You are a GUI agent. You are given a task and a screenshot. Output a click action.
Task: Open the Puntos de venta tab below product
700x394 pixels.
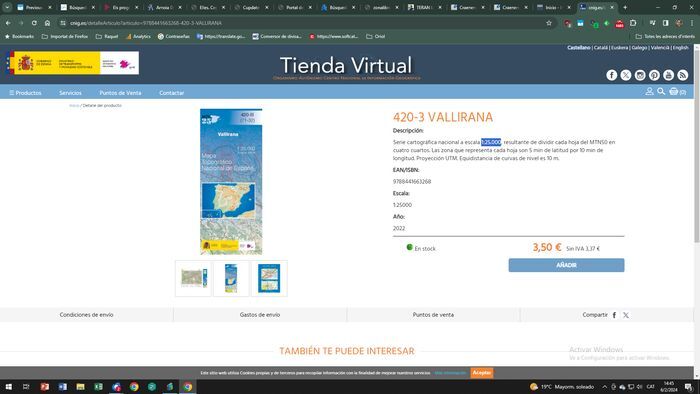pyautogui.click(x=433, y=315)
